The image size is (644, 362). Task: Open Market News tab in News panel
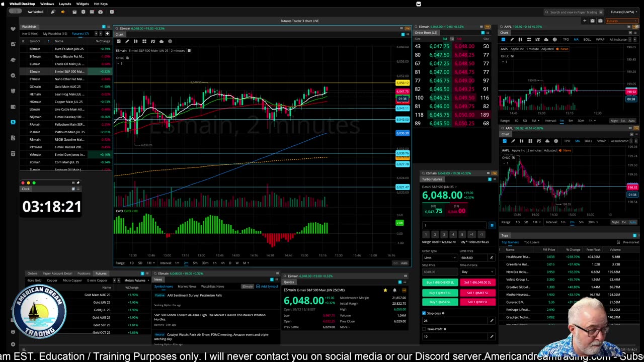pyautogui.click(x=187, y=287)
